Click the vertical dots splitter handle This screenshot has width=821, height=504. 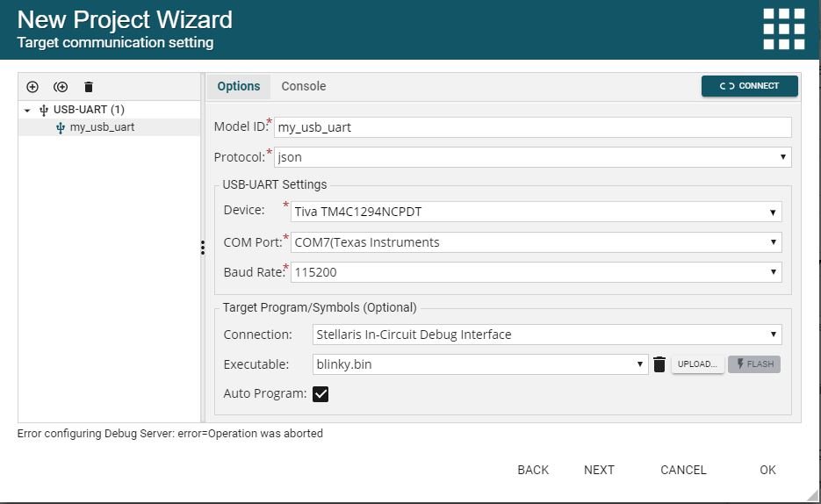click(x=203, y=248)
